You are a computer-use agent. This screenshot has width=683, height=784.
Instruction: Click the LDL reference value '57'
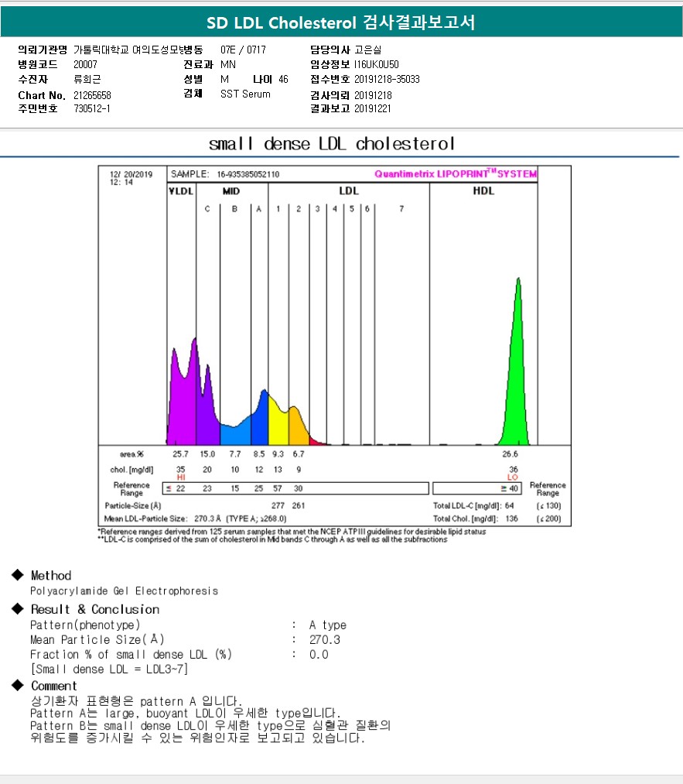pyautogui.click(x=277, y=488)
